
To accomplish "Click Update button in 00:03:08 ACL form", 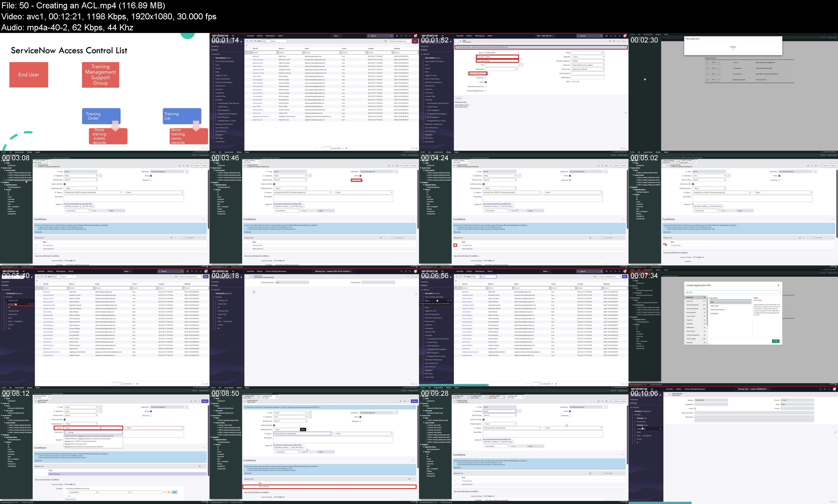I will 197,166.
